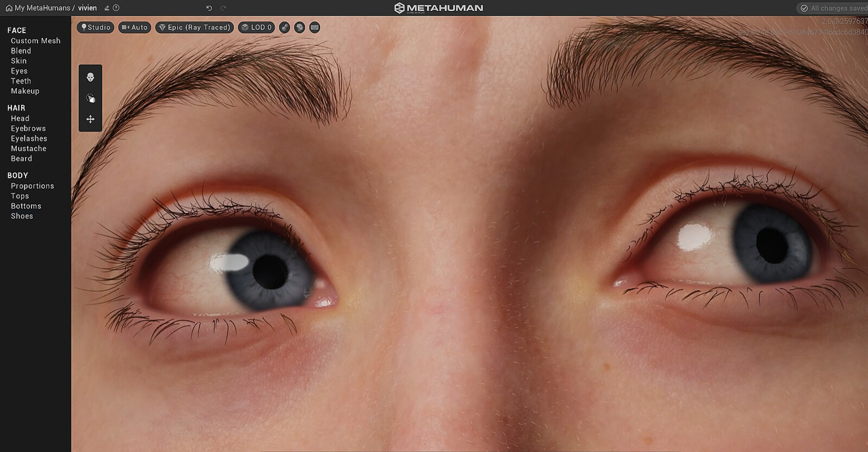The width and height of the screenshot is (868, 452).
Task: Open the Beard options
Action: tap(22, 159)
